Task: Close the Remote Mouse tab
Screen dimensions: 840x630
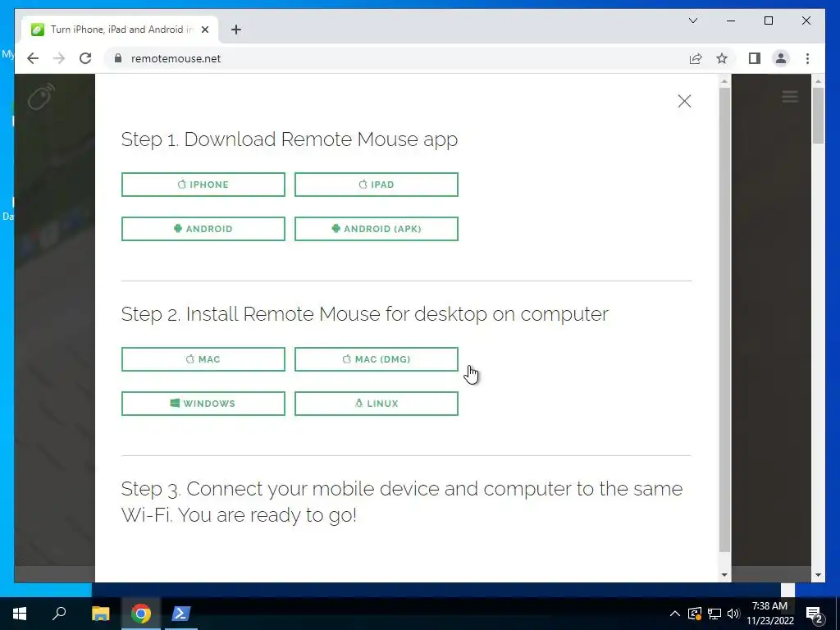Action: click(204, 30)
